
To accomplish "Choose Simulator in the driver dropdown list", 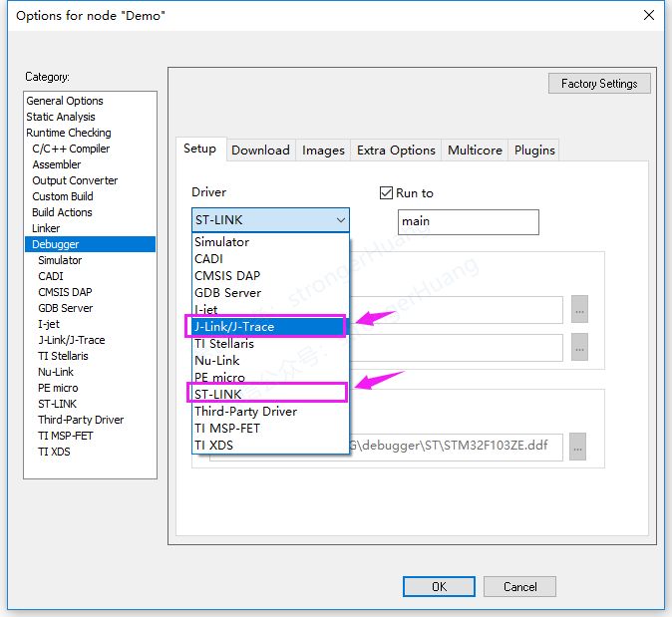I will [x=270, y=242].
